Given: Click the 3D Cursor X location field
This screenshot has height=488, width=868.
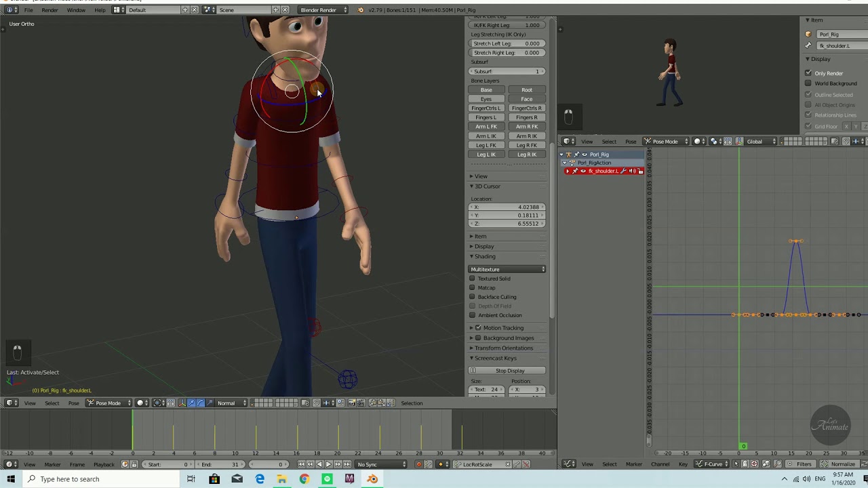Looking at the screenshot, I should pos(507,207).
